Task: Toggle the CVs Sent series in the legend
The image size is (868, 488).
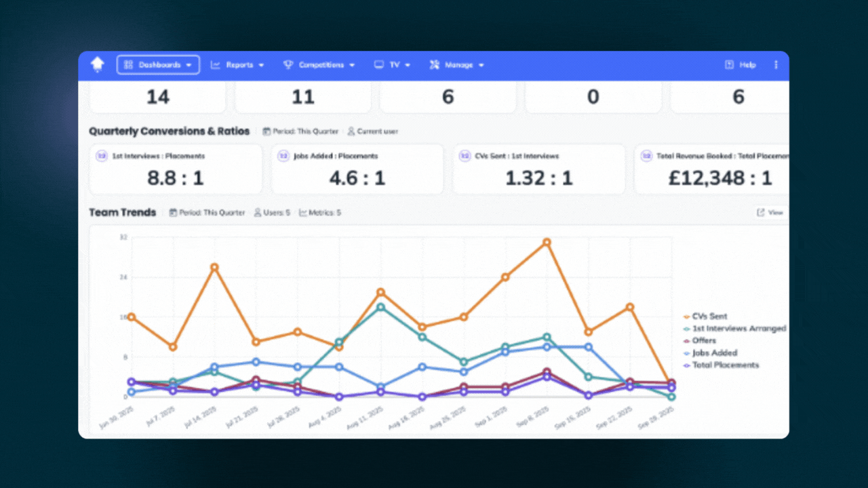Action: [711, 316]
